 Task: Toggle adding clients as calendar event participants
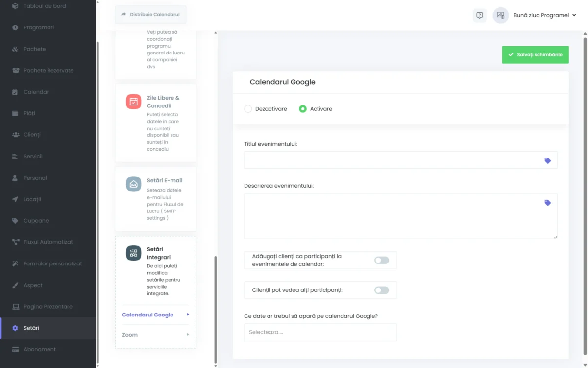381,260
